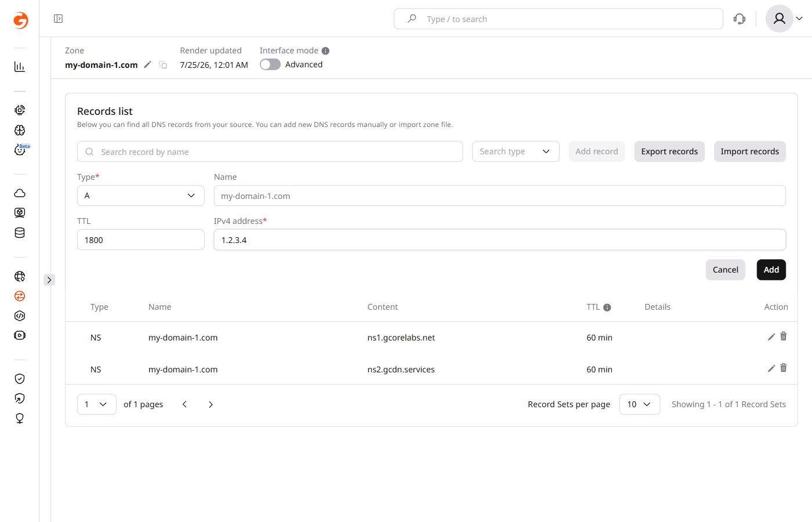Open the code hexagon sidebar icon
812x522 pixels.
(20, 316)
